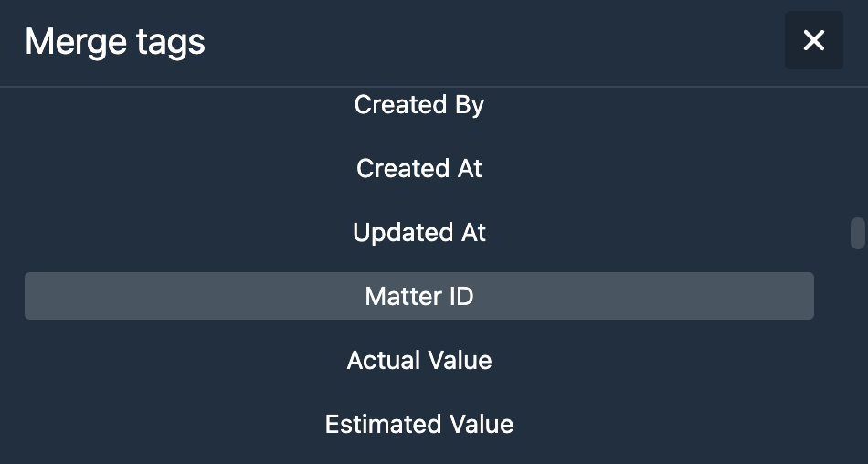The height and width of the screenshot is (464, 868).
Task: Insert the Updated At merge tag
Action: 419,233
